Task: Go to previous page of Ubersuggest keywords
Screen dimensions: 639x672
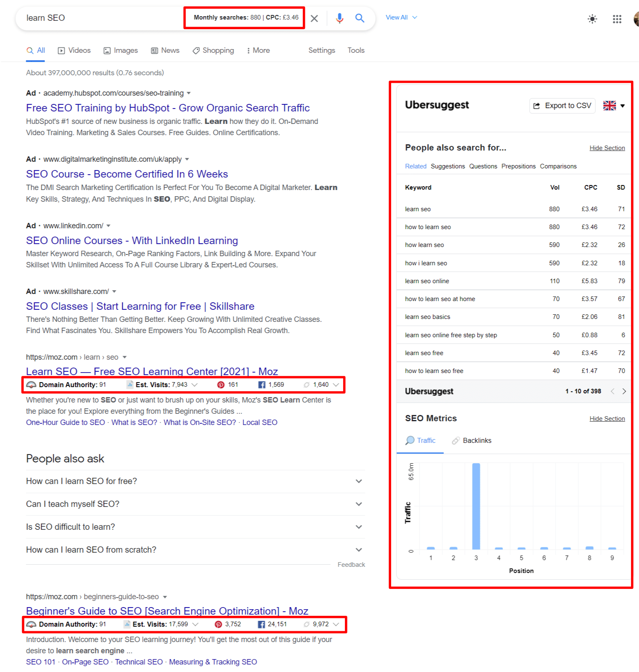Action: click(x=612, y=391)
